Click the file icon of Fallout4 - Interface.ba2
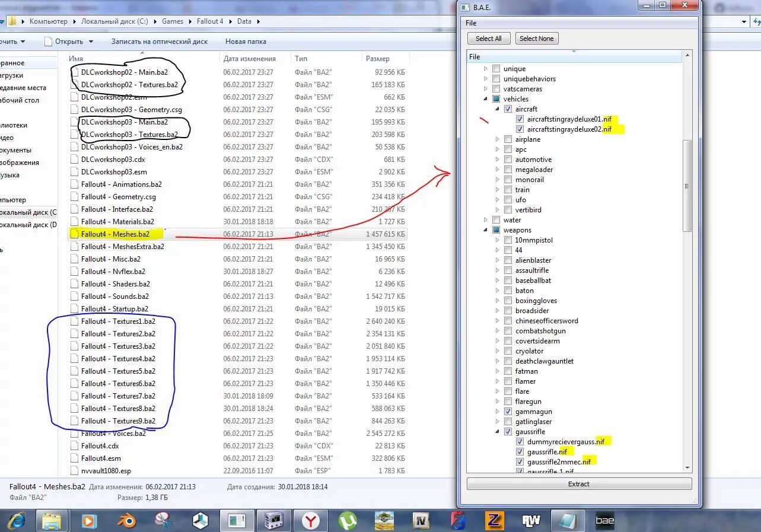Viewport: 761px width, 532px height. (74, 209)
